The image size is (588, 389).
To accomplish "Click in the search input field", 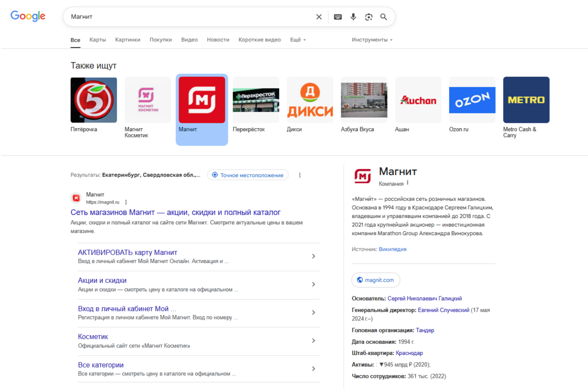I will click(x=189, y=17).
